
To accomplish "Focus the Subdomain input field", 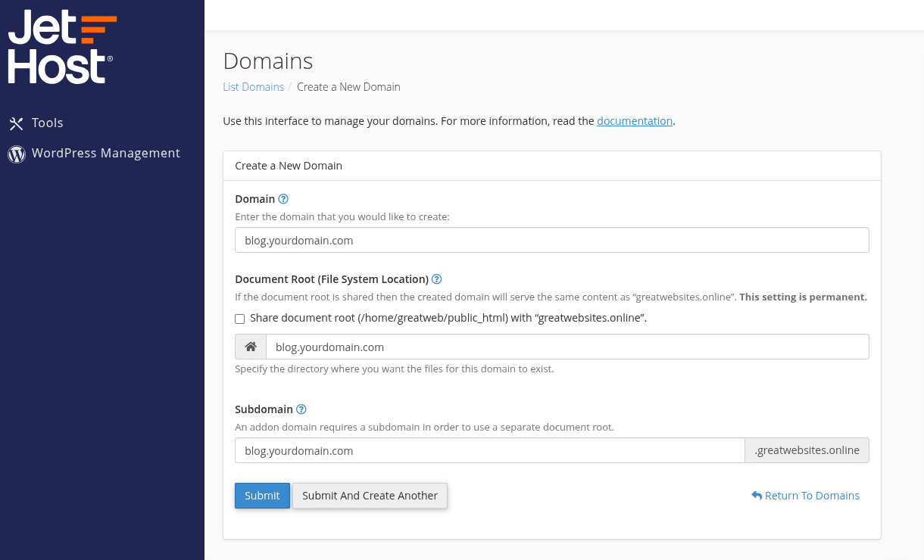I will point(490,450).
